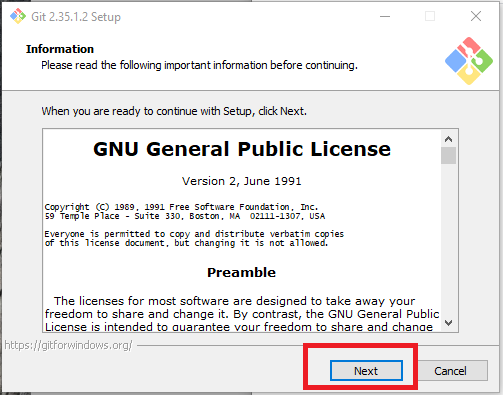Viewport: 503px width, 395px height.
Task: Click the 'The licenses for most software' paragraph
Action: click(x=242, y=314)
